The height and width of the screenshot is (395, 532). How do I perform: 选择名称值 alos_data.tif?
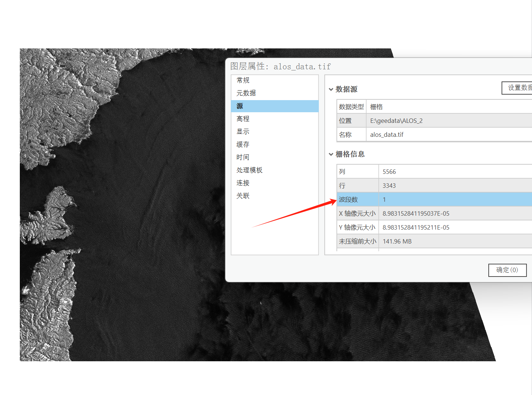[386, 134]
